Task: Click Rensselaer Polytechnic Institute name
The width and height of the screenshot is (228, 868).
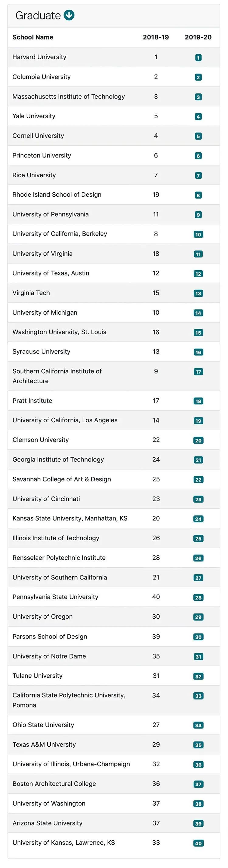Action: (59, 558)
